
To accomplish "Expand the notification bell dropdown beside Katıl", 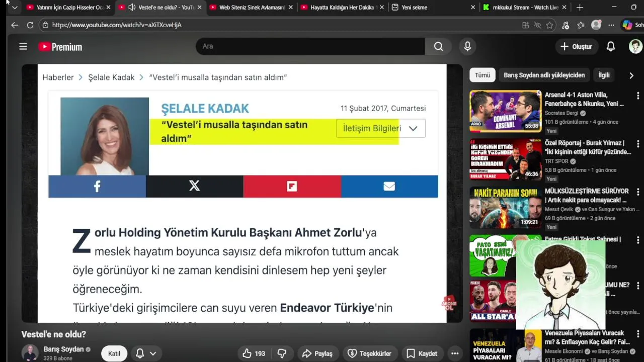I will coord(153,353).
